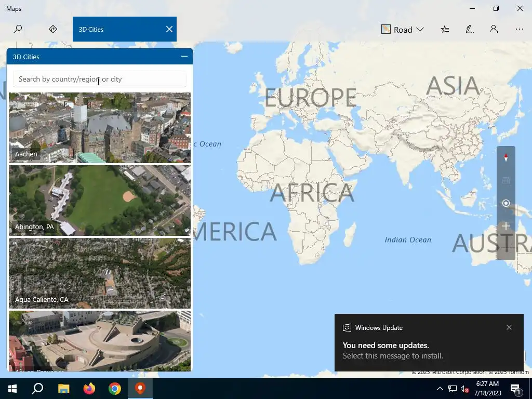Image resolution: width=532 pixels, height=399 pixels.
Task: Click the sign-in account icon
Action: click(495, 30)
